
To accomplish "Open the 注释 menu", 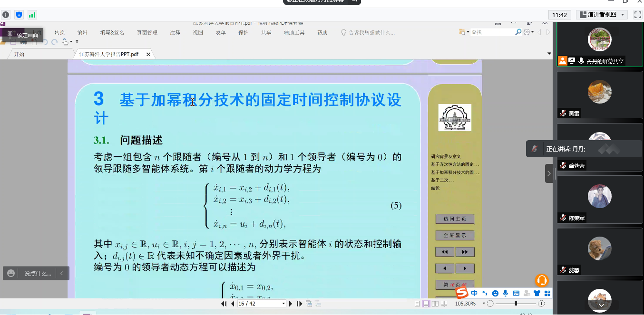I will 175,33.
